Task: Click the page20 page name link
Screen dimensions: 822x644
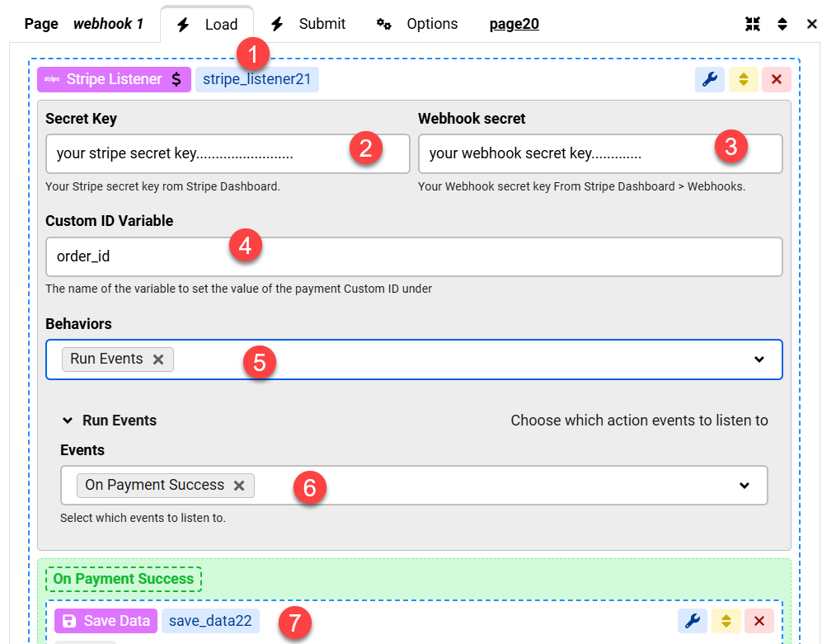Action: point(514,24)
